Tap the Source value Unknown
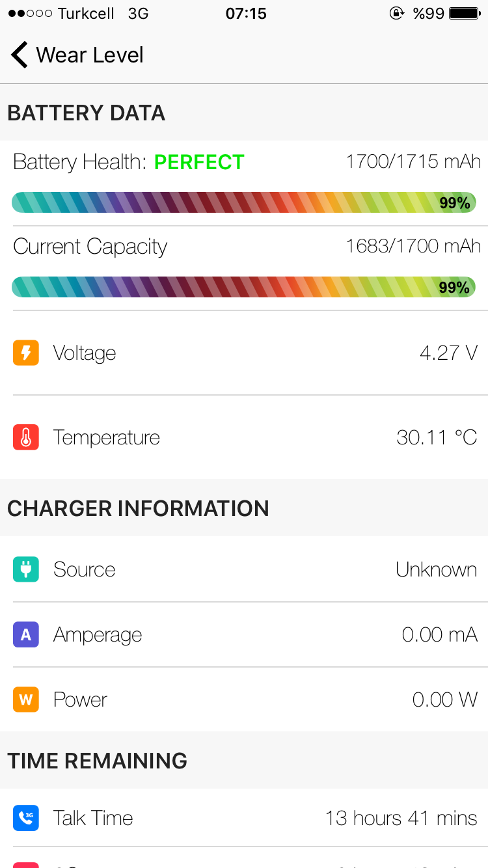488x868 pixels. pyautogui.click(x=436, y=569)
